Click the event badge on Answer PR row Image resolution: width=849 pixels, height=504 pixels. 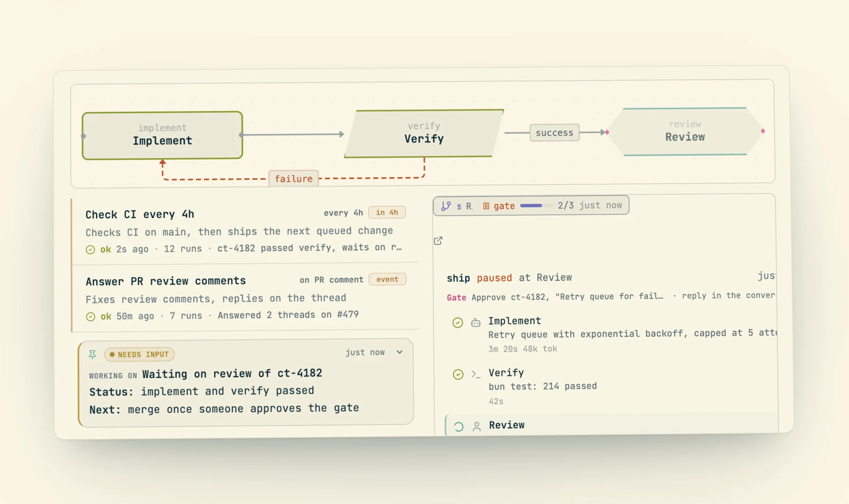point(387,279)
